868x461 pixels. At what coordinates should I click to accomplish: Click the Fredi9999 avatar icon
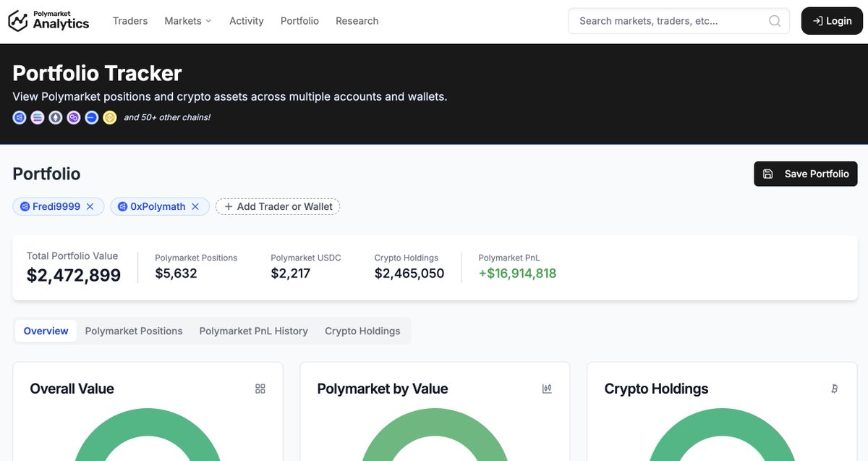point(24,206)
